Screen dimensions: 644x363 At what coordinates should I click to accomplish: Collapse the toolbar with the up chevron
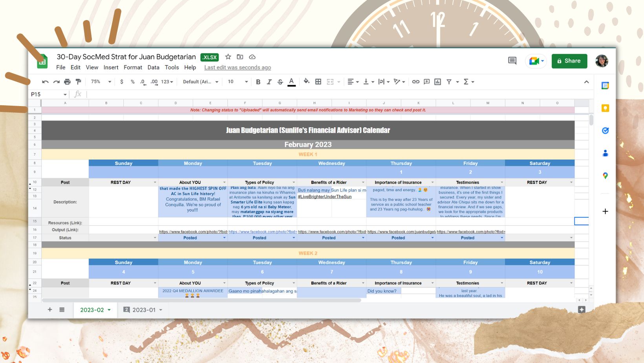click(586, 82)
